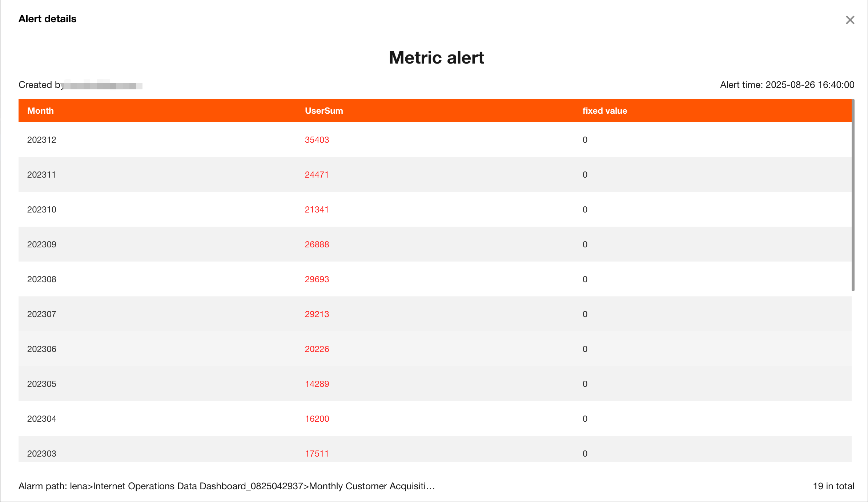This screenshot has height=502, width=868.
Task: Select UserSum value 35403
Action: pyautogui.click(x=317, y=140)
